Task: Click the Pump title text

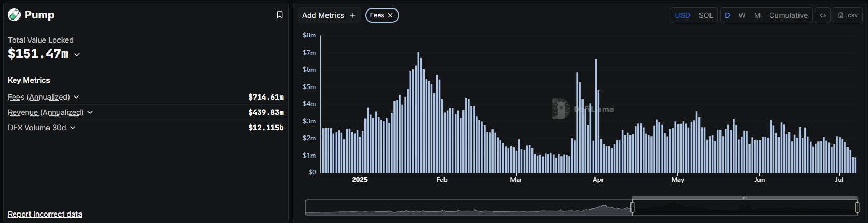Action: click(40, 15)
